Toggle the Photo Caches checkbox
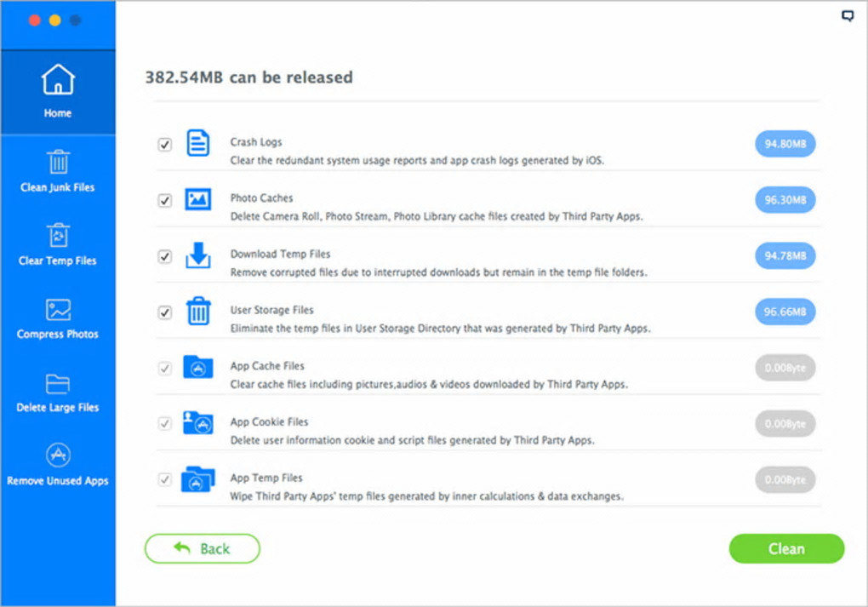The width and height of the screenshot is (868, 607). 165,201
